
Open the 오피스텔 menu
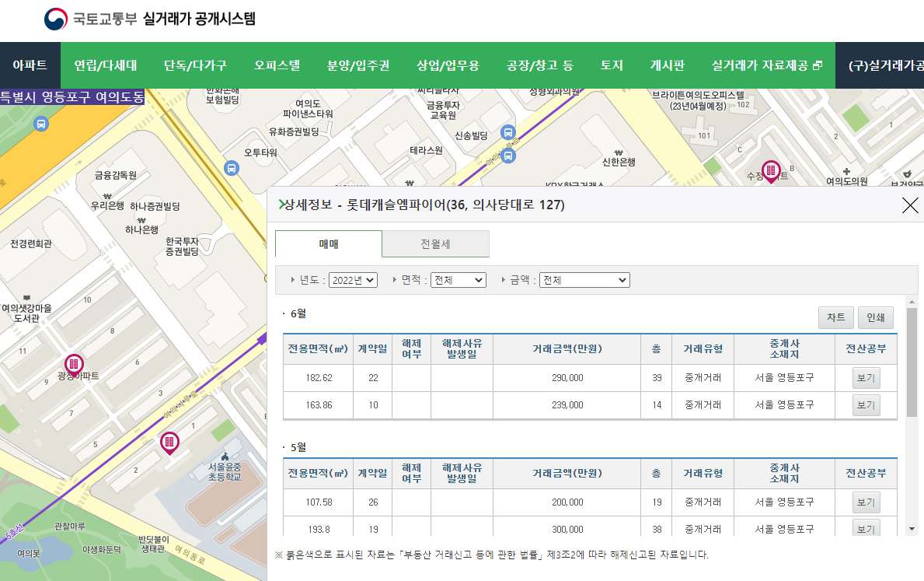(277, 65)
